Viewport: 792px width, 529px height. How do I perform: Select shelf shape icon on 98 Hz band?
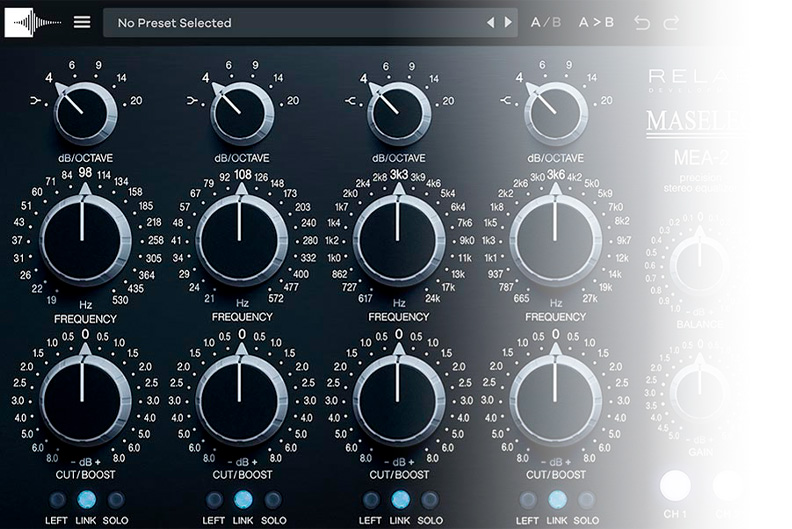point(35,102)
